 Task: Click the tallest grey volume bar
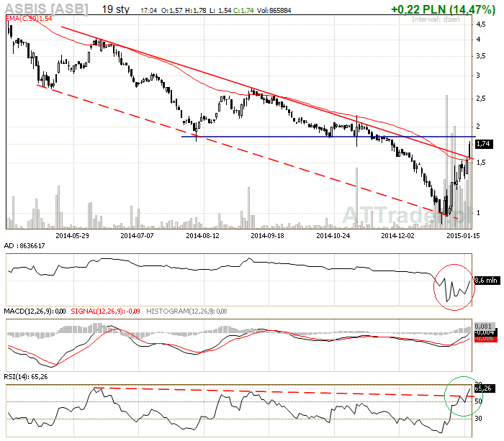446,162
